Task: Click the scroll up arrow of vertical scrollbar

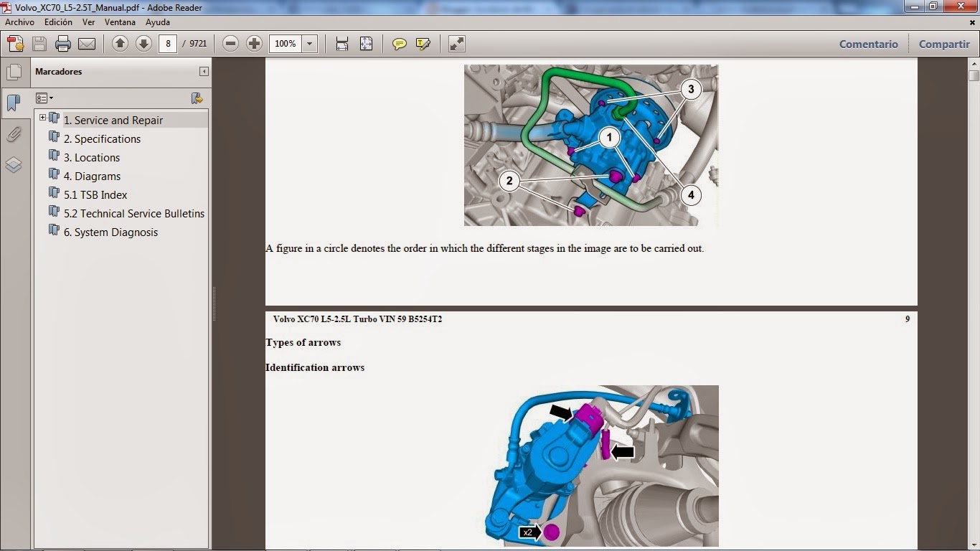Action: [x=974, y=64]
